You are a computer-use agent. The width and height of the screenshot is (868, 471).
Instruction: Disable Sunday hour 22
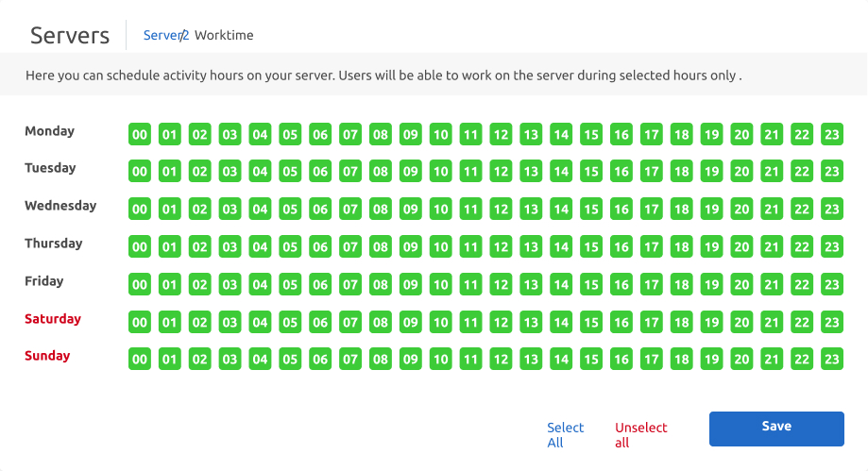(801, 359)
